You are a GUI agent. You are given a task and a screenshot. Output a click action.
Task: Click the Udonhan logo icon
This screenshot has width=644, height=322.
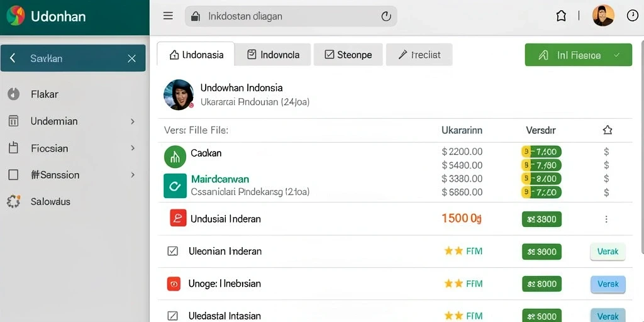[16, 16]
